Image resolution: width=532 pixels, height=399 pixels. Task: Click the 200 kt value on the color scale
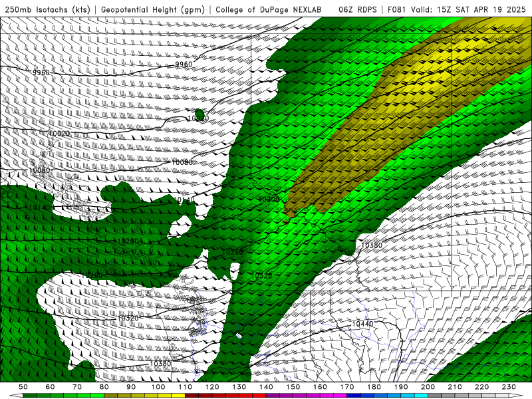[428, 387]
